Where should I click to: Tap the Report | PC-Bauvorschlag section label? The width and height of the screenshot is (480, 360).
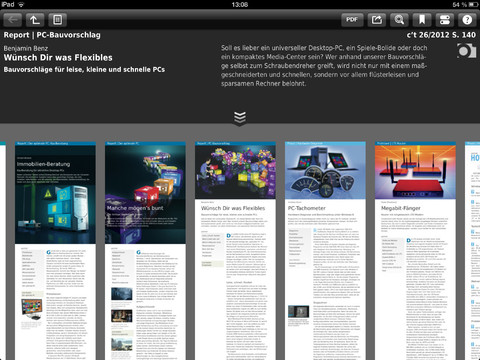[52, 35]
